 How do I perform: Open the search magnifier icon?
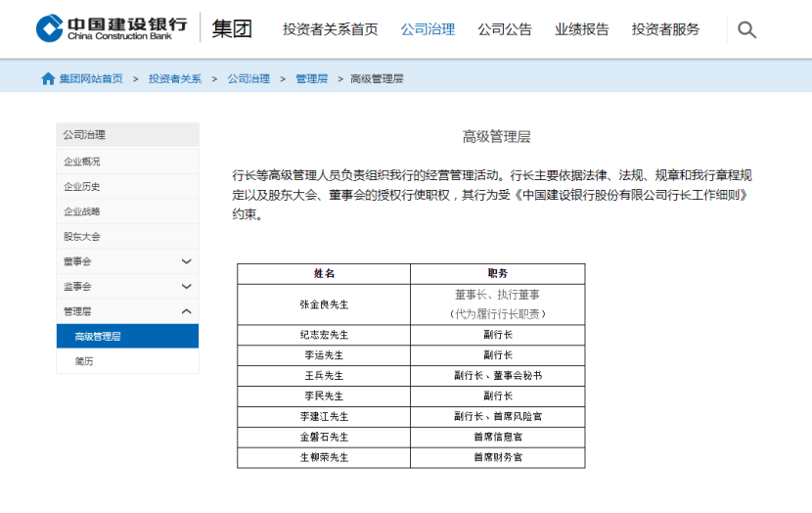746,29
